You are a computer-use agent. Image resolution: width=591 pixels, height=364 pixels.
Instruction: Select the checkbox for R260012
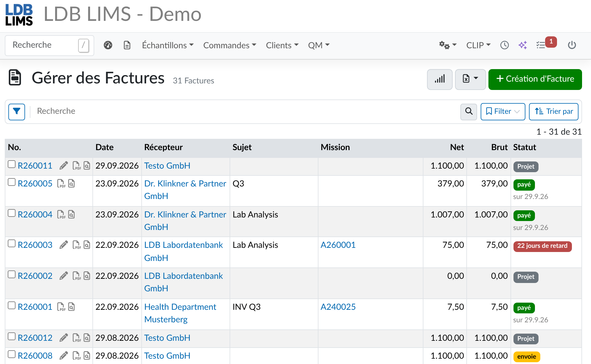[12, 337]
